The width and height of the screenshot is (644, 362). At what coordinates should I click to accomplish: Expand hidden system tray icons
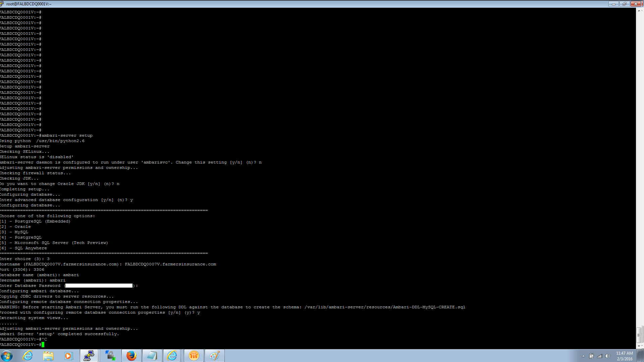[583, 356]
